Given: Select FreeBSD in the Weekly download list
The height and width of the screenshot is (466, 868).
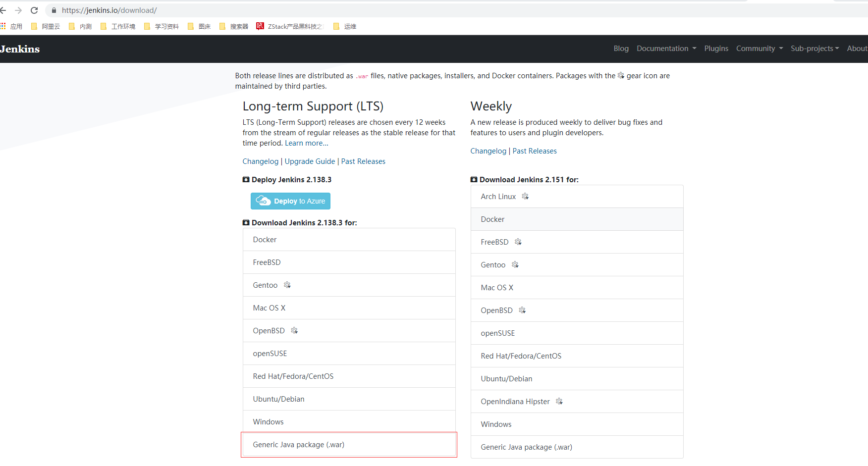Looking at the screenshot, I should tap(577, 242).
